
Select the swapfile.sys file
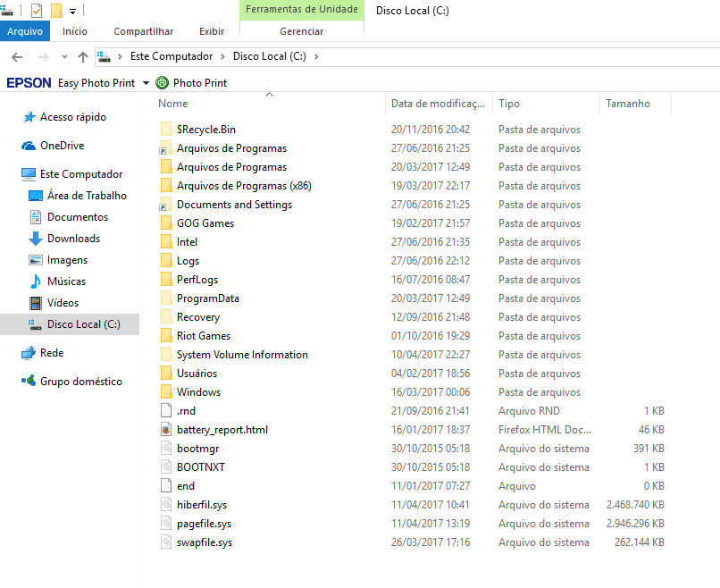205,542
